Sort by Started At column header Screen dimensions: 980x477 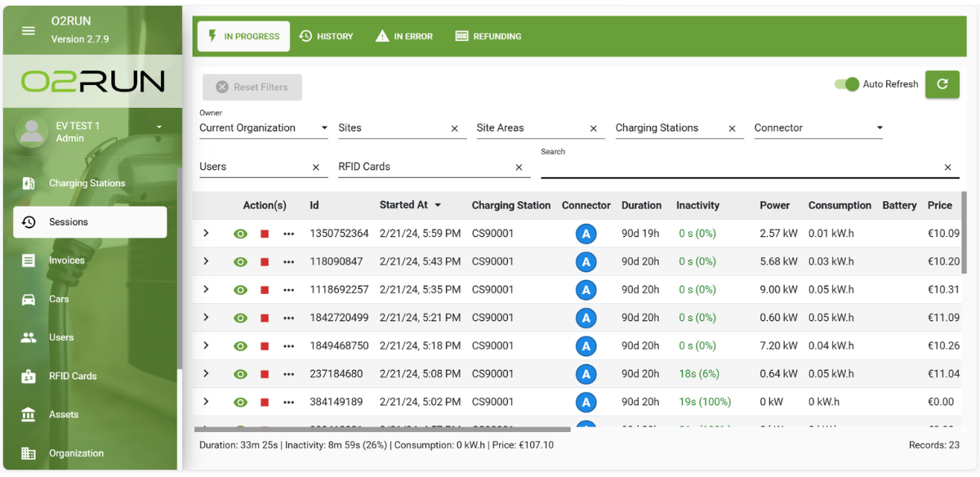tap(403, 205)
